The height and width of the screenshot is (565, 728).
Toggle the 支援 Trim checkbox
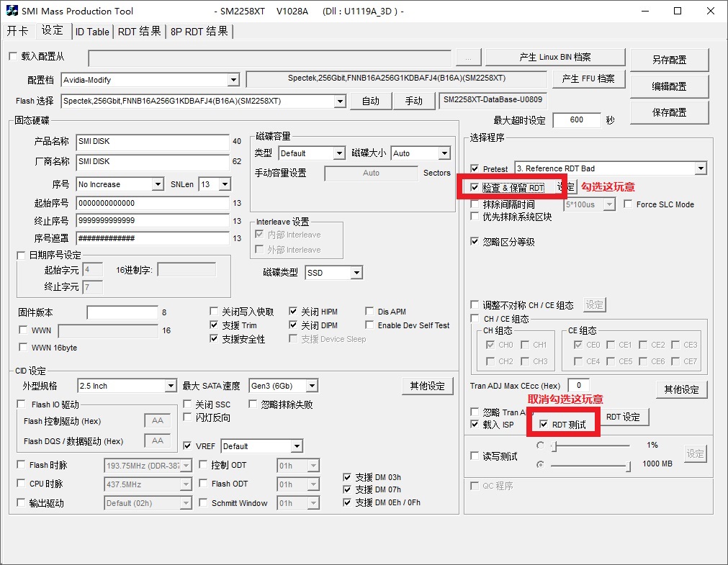click(x=214, y=325)
